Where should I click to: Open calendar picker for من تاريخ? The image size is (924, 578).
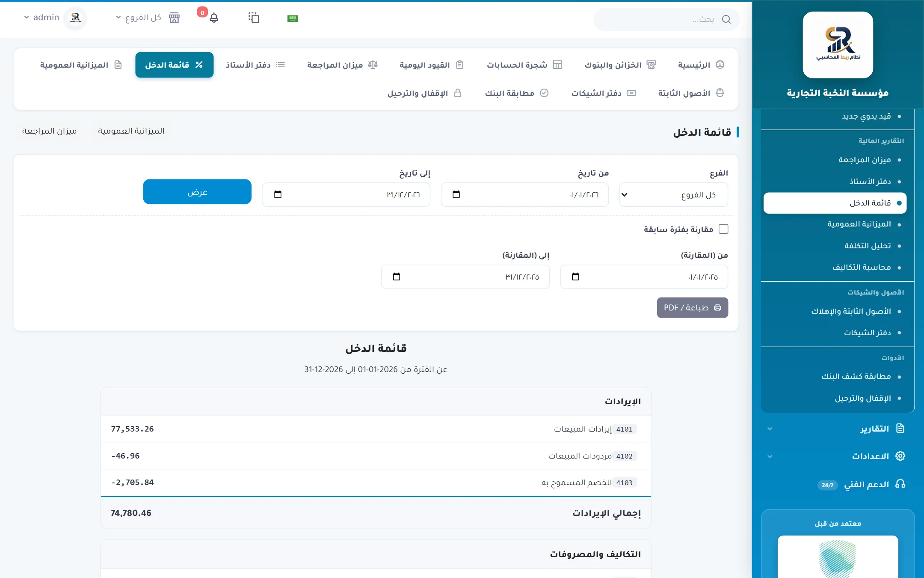pos(456,194)
